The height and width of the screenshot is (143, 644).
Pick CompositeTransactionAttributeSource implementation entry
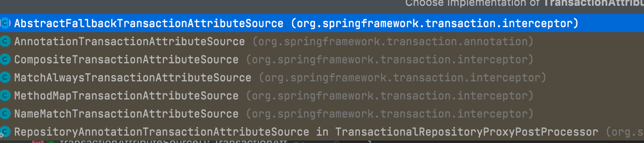(322, 59)
